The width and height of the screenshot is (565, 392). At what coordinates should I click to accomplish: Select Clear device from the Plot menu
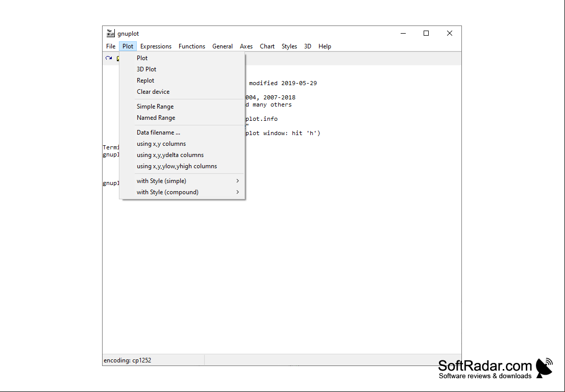(182, 91)
